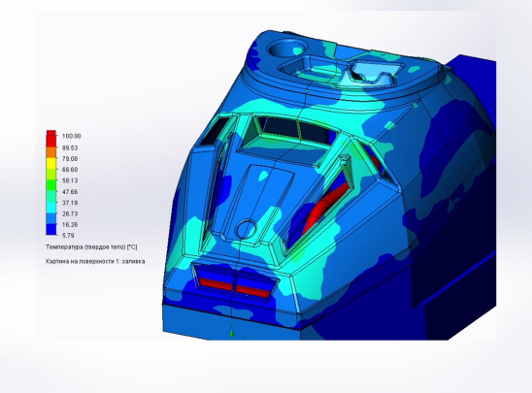Select the circular recess on the model top
The image size is (532, 393).
point(281,49)
